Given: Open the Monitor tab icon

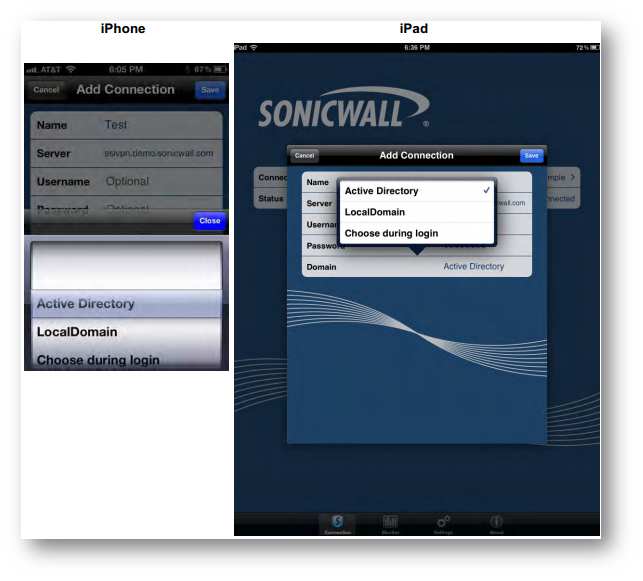Looking at the screenshot, I should point(390,524).
